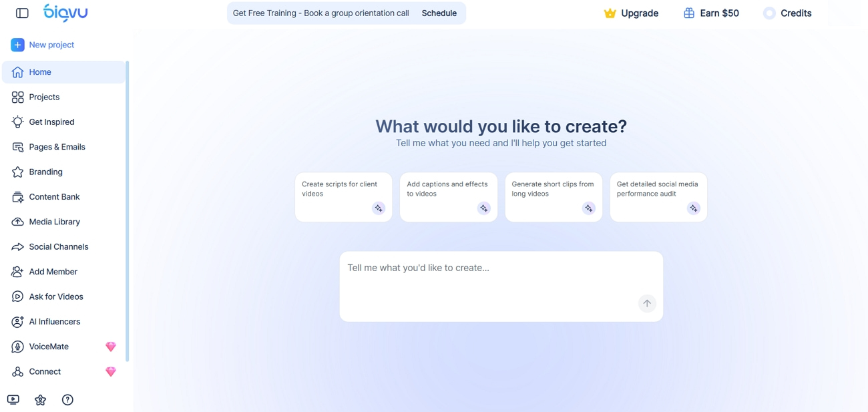Click the VoiceMate microphone icon
Screen dimensions: 868x412
[17, 347]
